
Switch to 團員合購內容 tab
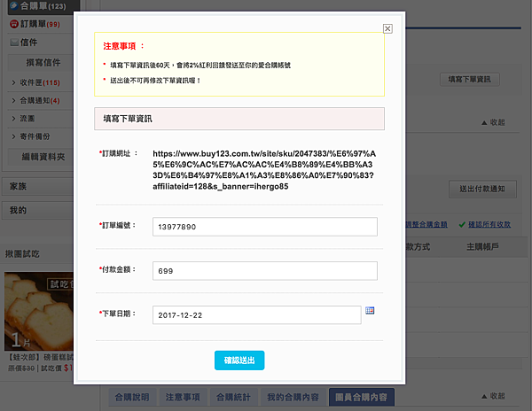362,397
